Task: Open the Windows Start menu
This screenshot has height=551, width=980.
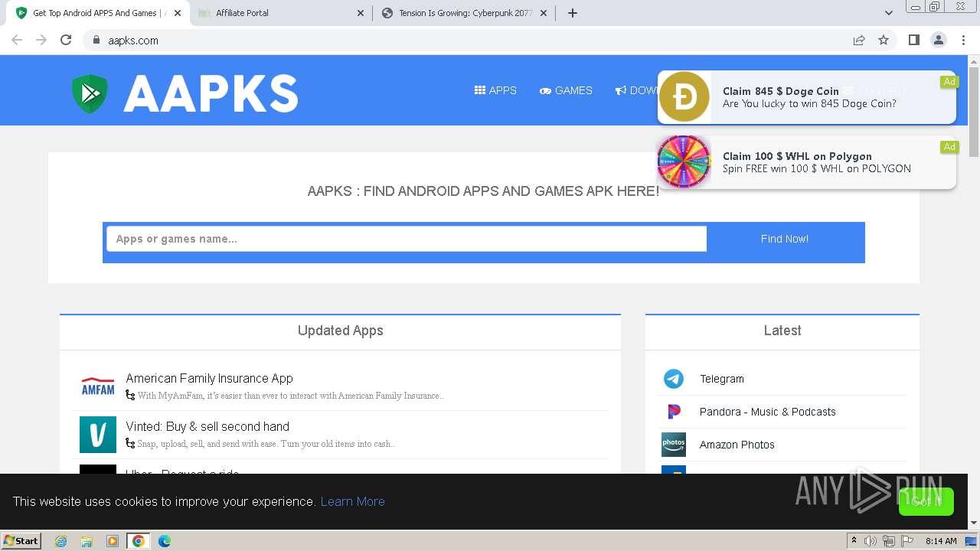Action: [21, 541]
